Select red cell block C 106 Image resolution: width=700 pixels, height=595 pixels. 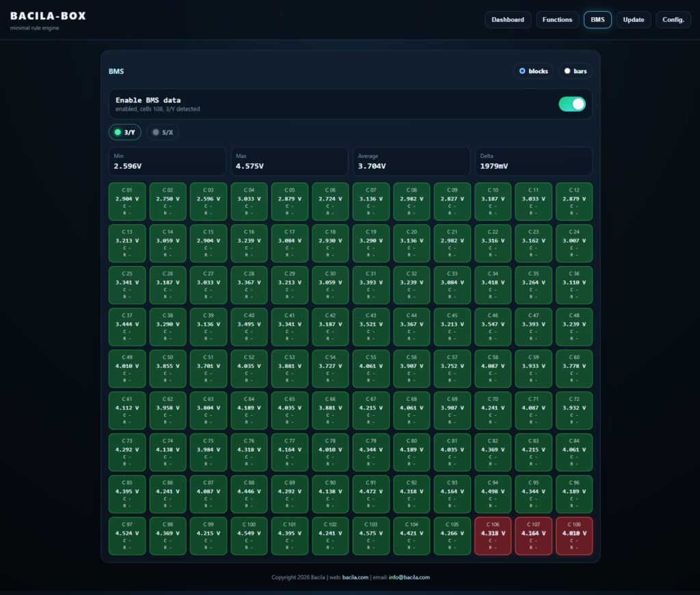[493, 536]
